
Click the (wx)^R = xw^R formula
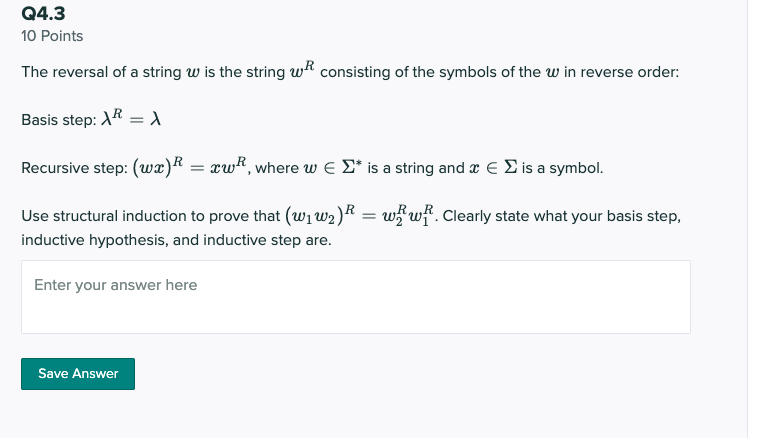click(190, 167)
